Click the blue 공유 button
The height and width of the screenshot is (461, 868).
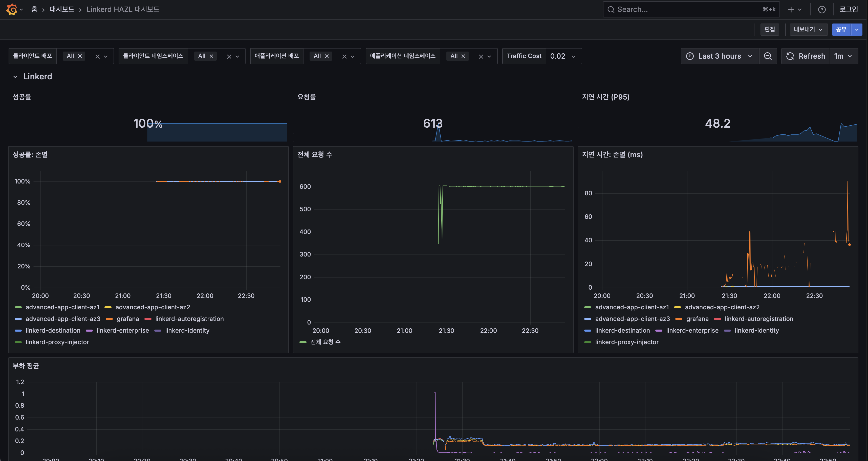pos(841,29)
